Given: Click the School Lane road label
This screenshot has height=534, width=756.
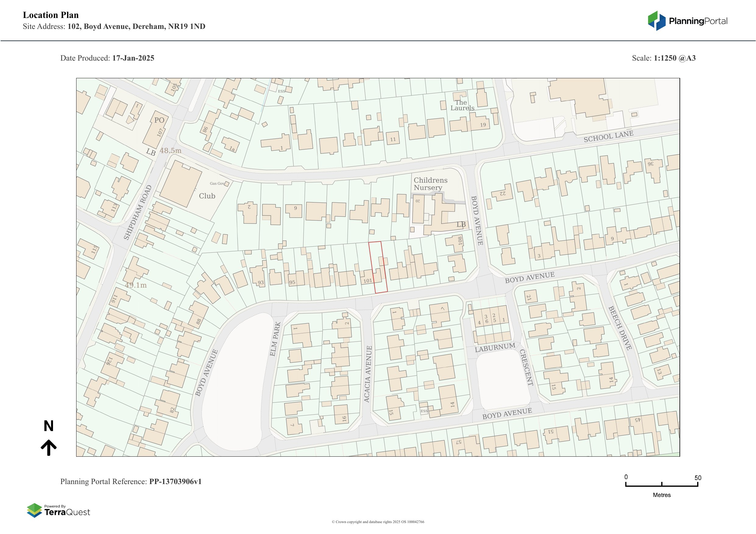Looking at the screenshot, I should 608,136.
